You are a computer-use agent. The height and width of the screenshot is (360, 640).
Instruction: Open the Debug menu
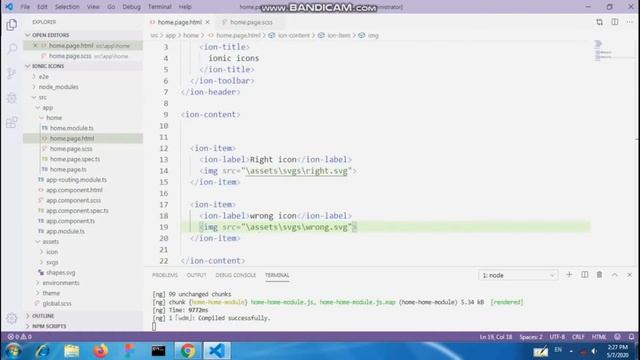coord(131,7)
